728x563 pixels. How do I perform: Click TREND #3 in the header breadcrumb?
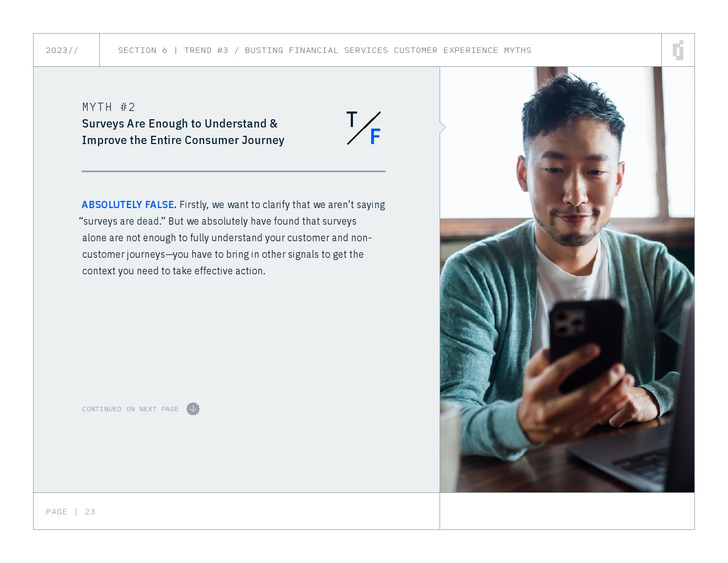(206, 50)
